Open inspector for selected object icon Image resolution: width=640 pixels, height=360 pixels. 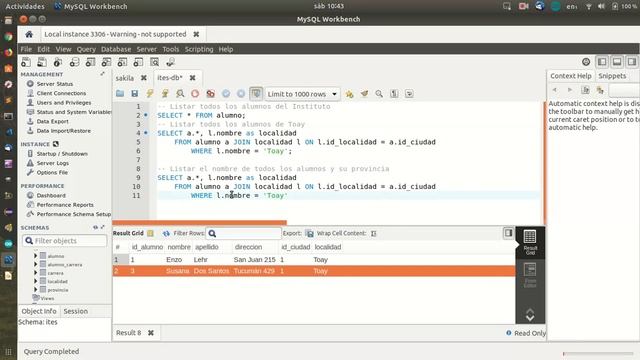click(58, 62)
